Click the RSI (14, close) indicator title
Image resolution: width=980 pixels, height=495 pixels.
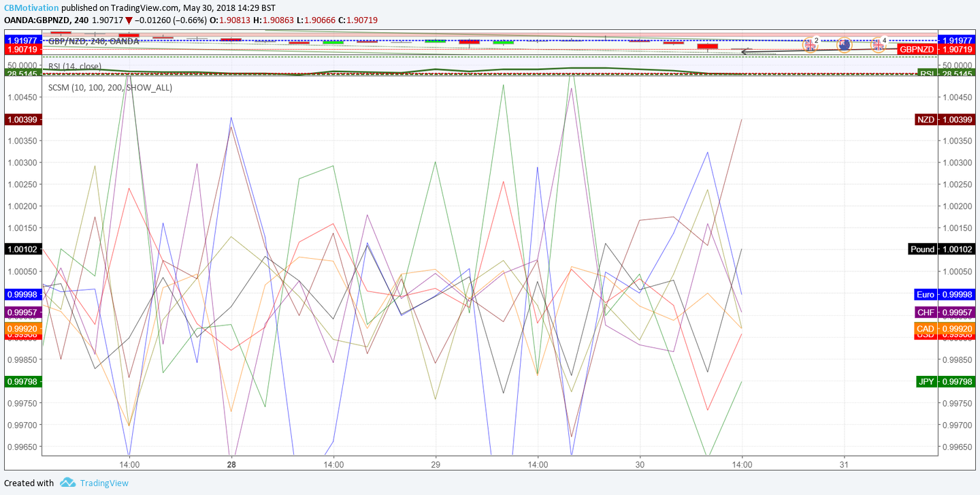pos(75,66)
